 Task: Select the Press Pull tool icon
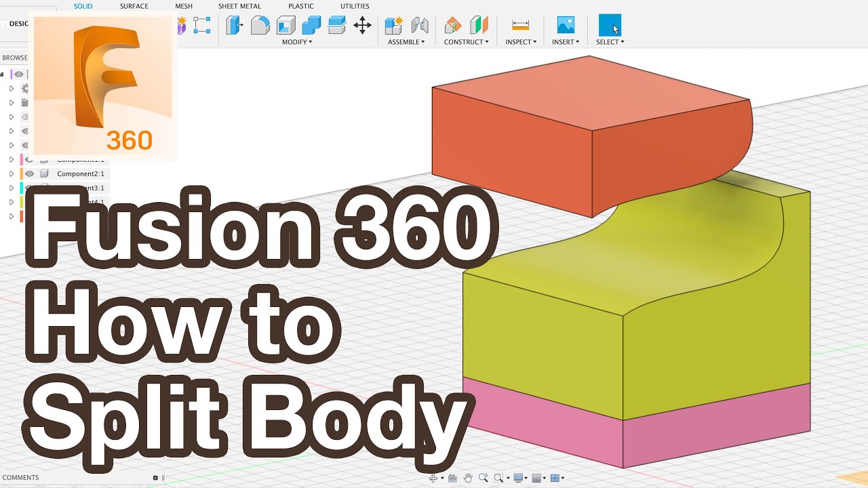234,26
